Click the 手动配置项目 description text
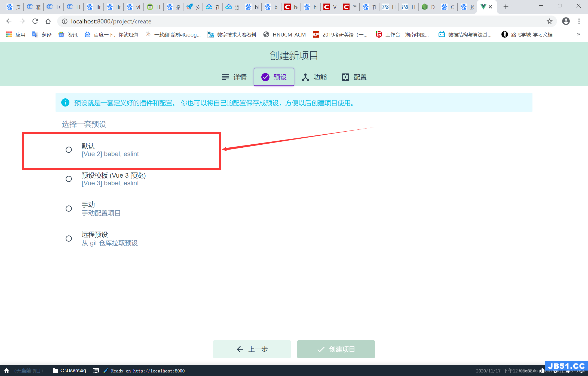This screenshot has width=588, height=376. pos(101,213)
